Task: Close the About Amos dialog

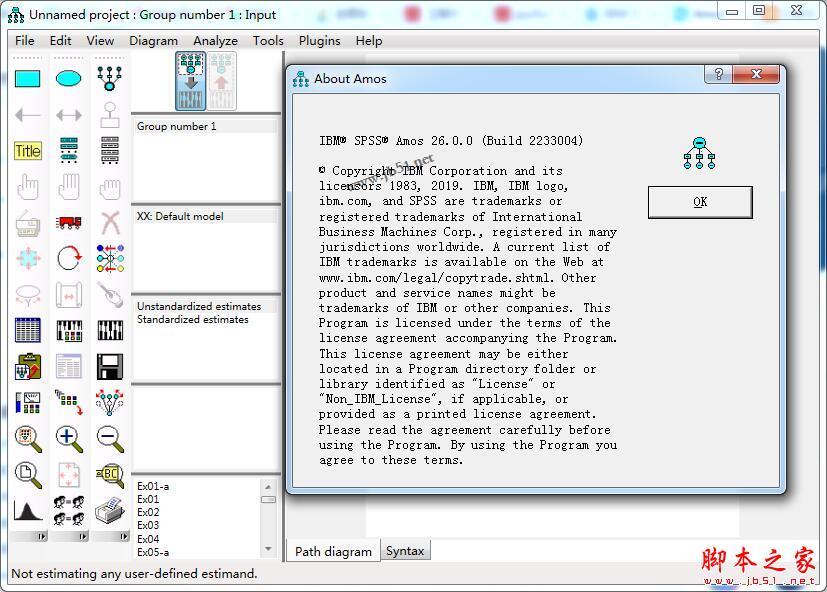Action: tap(756, 74)
